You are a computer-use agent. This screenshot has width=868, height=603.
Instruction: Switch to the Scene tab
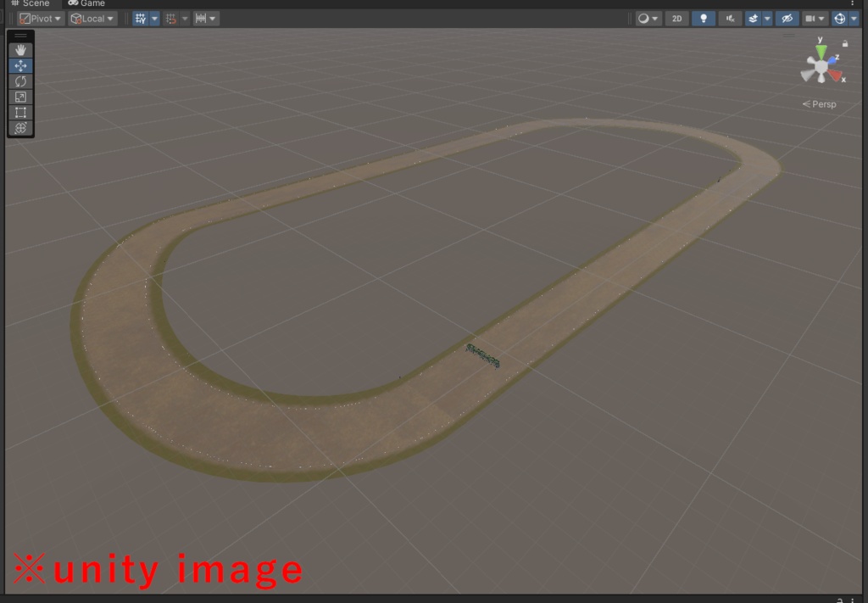pos(31,3)
